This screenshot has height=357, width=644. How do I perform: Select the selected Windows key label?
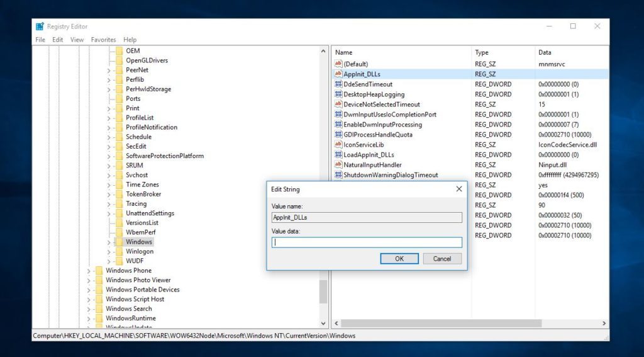click(x=139, y=241)
